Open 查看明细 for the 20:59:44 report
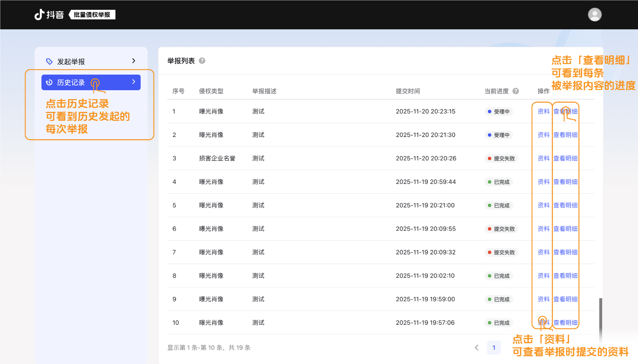Image resolution: width=638 pixels, height=364 pixels. 565,182
